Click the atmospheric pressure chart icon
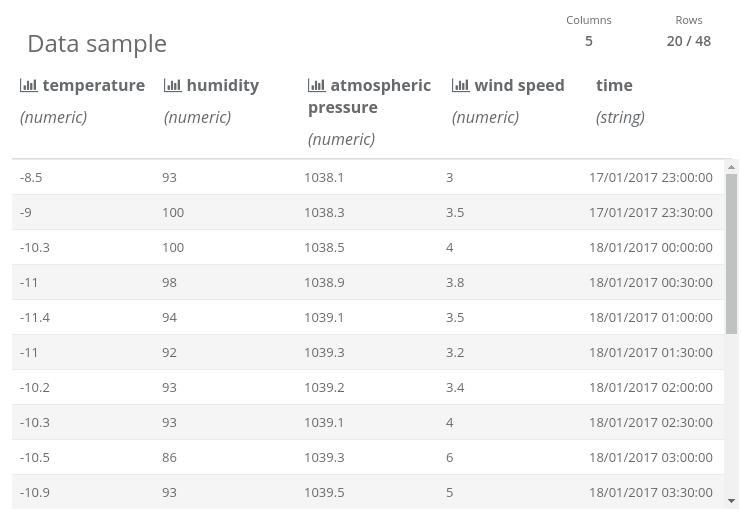This screenshot has height=512, width=741. click(316, 86)
